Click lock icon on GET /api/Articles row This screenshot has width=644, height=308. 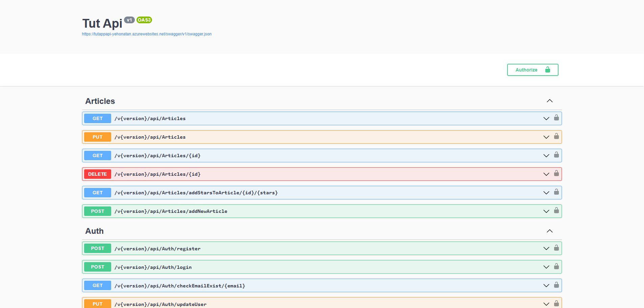point(556,118)
